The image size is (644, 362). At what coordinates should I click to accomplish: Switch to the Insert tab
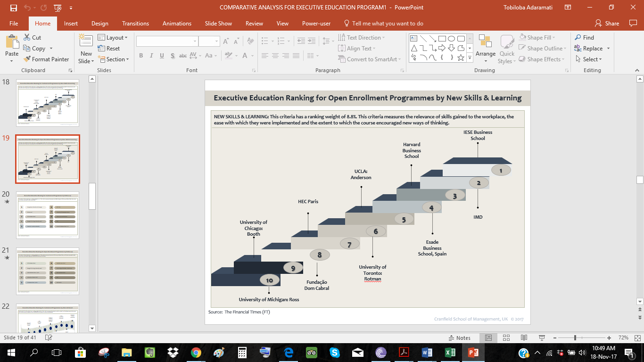[71, 24]
